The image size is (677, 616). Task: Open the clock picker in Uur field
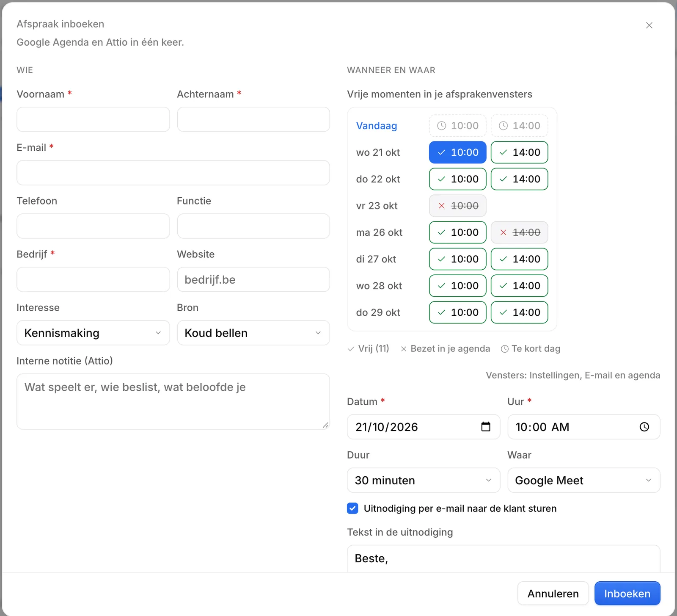pyautogui.click(x=644, y=427)
